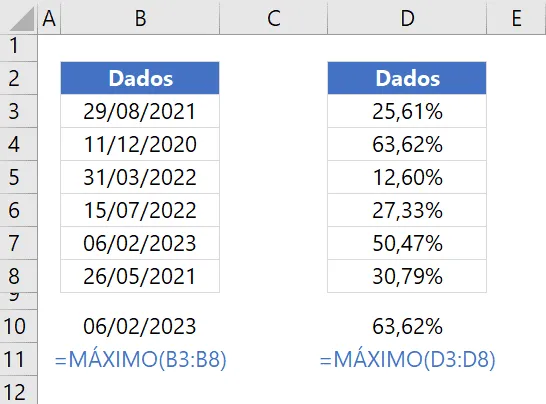Image resolution: width=546 pixels, height=404 pixels.
Task: Click the result cell 63,62% in row 10
Action: 407,326
